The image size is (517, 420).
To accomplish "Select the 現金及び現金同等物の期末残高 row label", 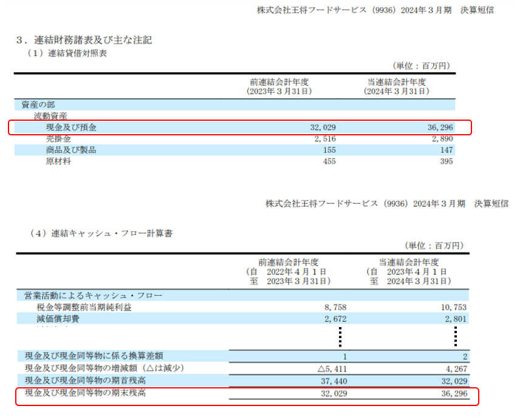I will pos(85,393).
